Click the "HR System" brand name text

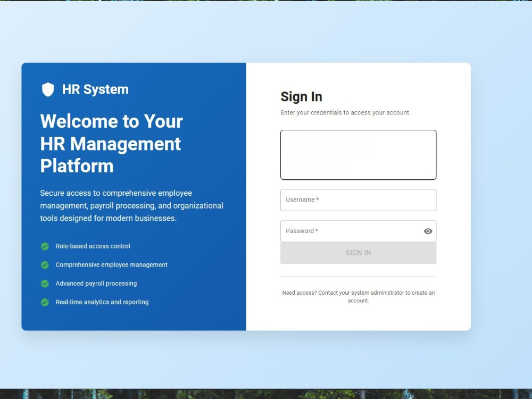coord(95,89)
